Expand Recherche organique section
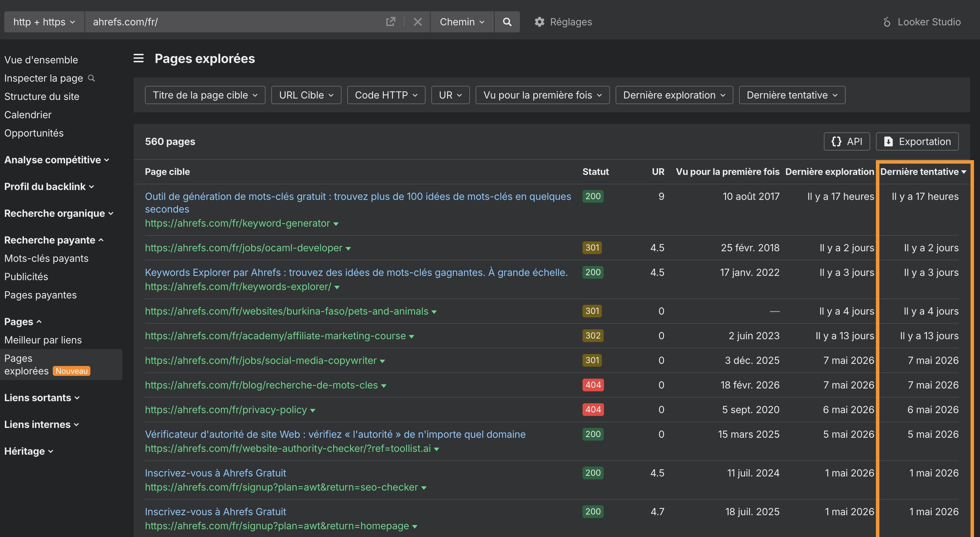Viewport: 980px width, 537px height. tap(59, 213)
